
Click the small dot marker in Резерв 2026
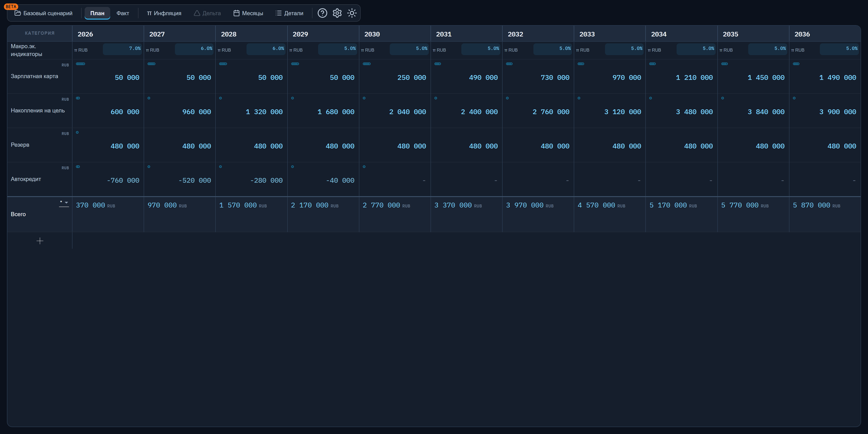pos(77,132)
